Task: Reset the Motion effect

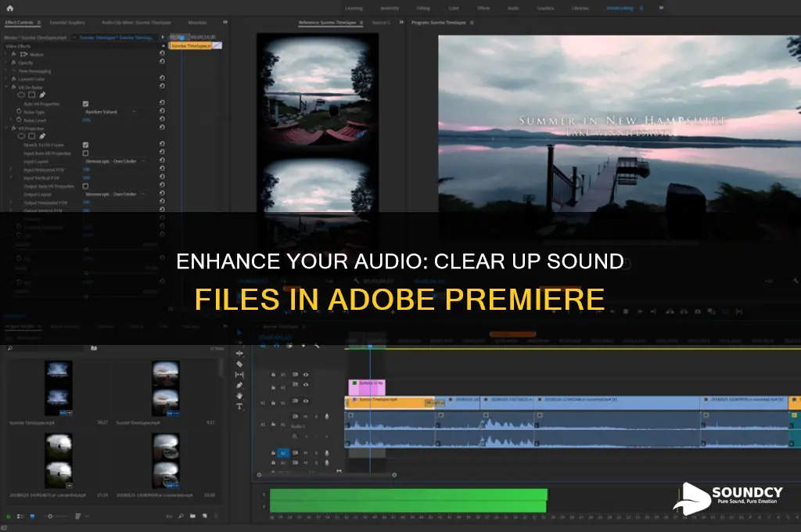Action: point(162,53)
